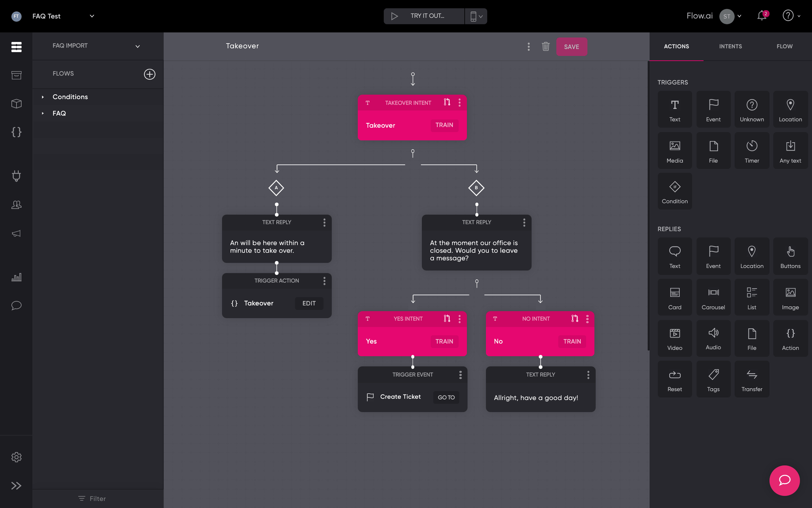Expand the sidebar with double arrows
Viewport: 812px width, 508px height.
pos(16,486)
